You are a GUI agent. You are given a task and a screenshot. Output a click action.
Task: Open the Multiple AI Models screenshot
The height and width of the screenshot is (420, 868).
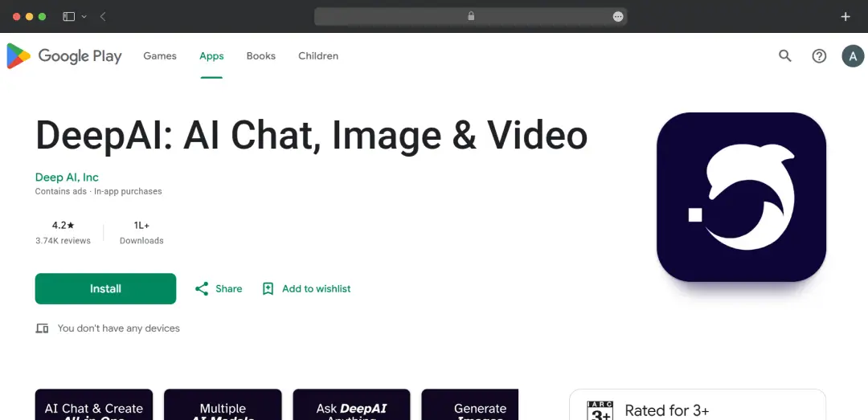pyautogui.click(x=223, y=405)
